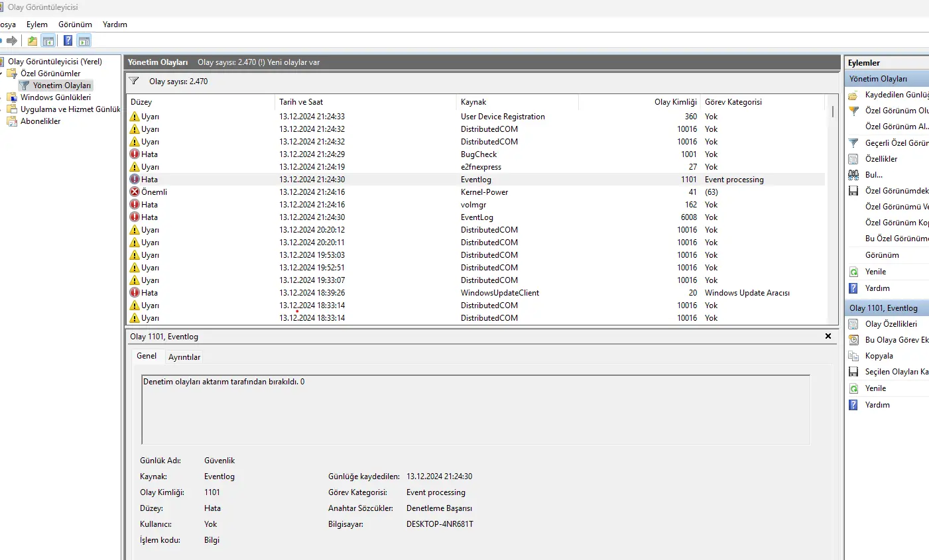The width and height of the screenshot is (929, 560).
Task: Select DistributedCOM row at 19:33:07
Action: 475,280
